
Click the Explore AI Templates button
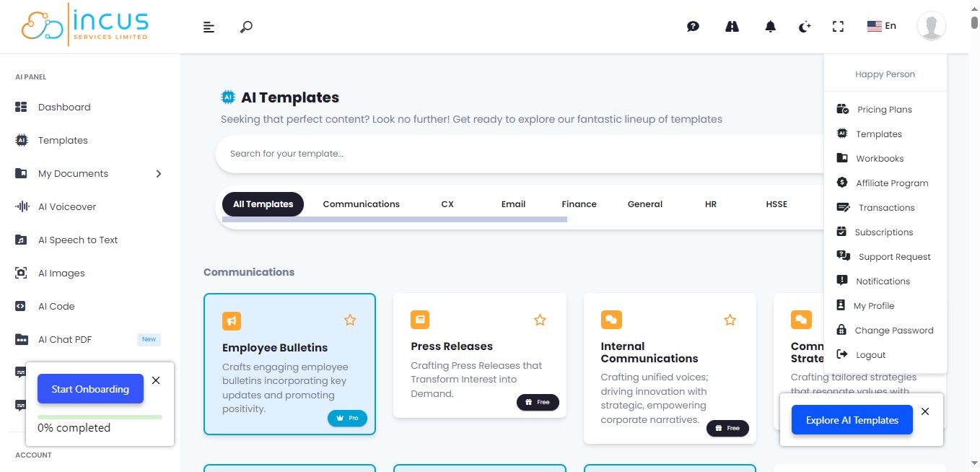click(852, 420)
